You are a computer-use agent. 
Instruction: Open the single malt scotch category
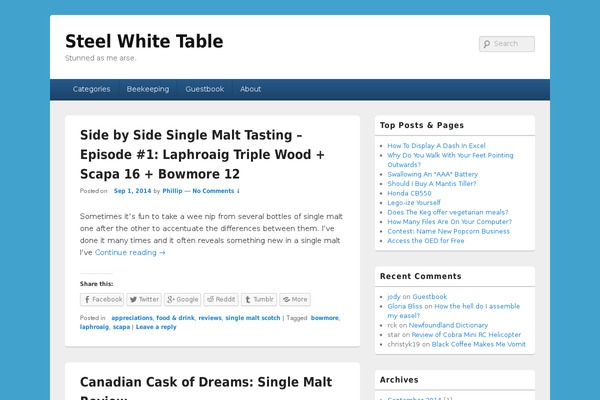253,318
